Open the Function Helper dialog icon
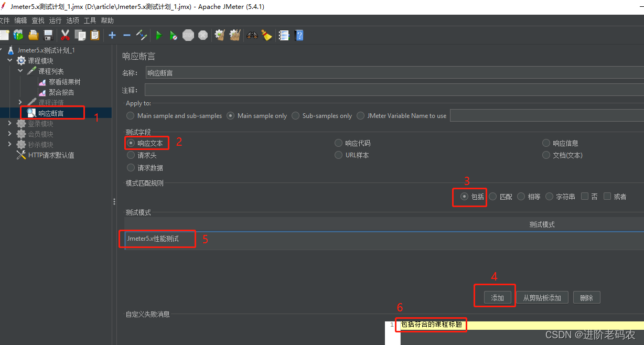Viewport: 644px width, 345px height. (x=284, y=35)
